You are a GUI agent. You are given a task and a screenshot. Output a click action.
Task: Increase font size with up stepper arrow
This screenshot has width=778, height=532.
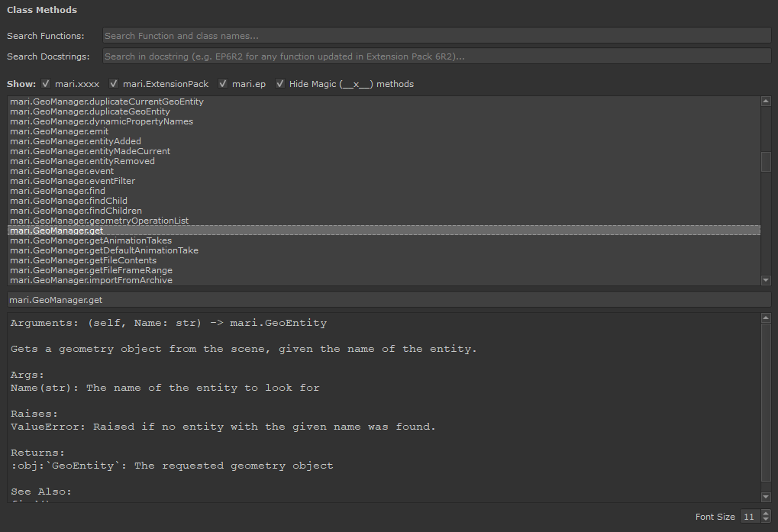(x=766, y=514)
